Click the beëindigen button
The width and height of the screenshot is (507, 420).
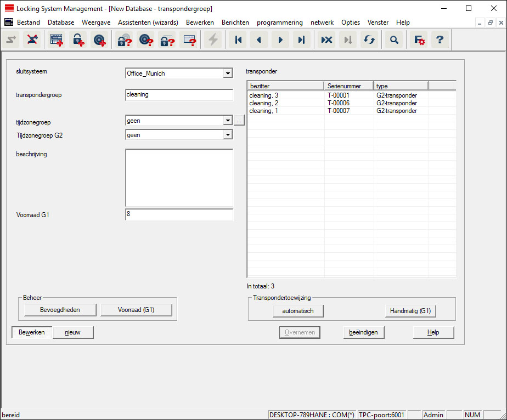point(363,332)
